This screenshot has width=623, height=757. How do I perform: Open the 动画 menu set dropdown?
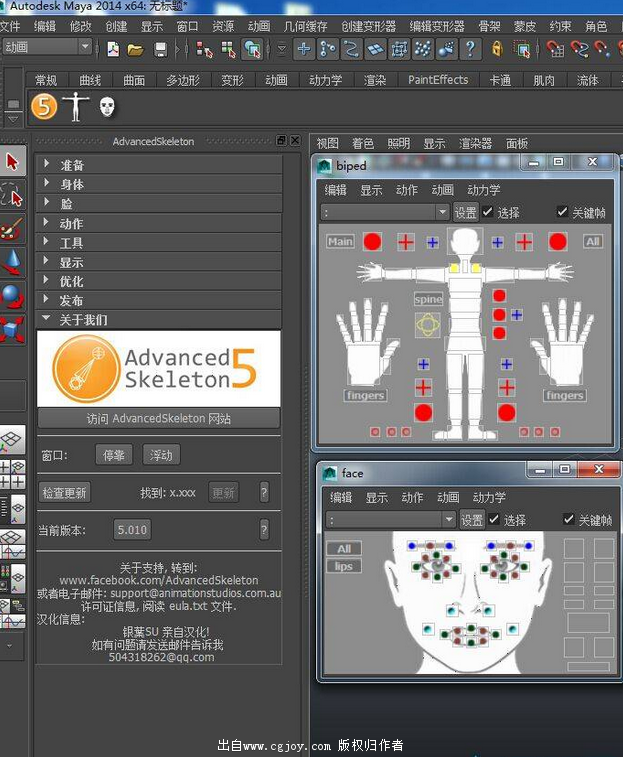tap(47, 47)
